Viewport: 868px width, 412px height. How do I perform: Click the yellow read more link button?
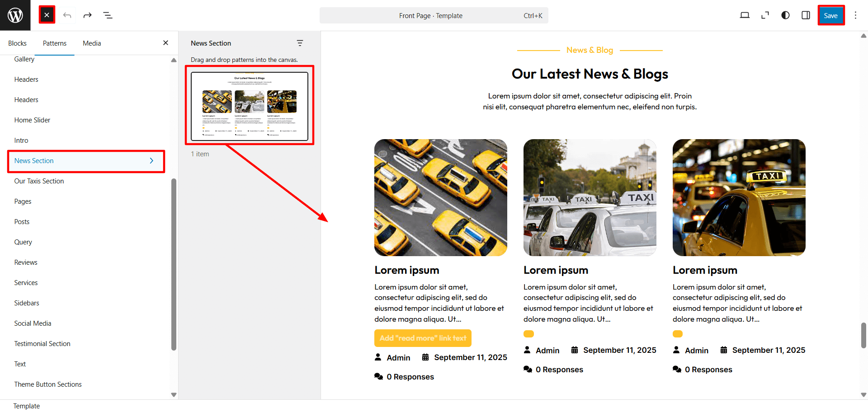[423, 338]
